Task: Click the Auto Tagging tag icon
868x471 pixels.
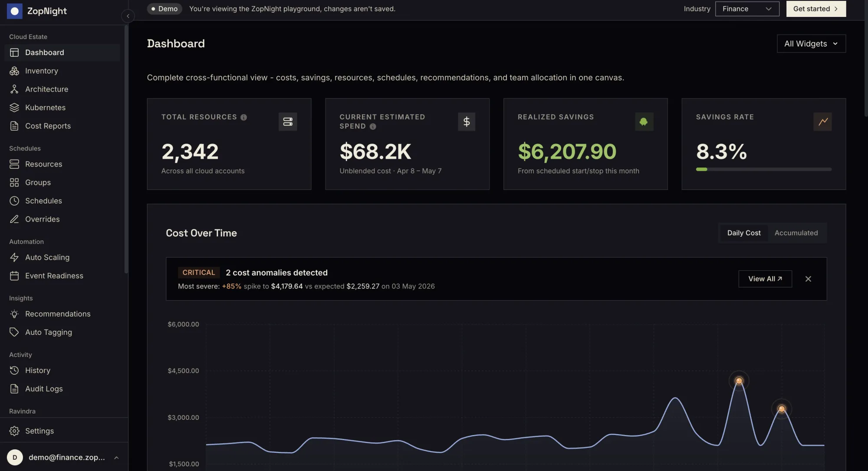Action: (x=14, y=332)
